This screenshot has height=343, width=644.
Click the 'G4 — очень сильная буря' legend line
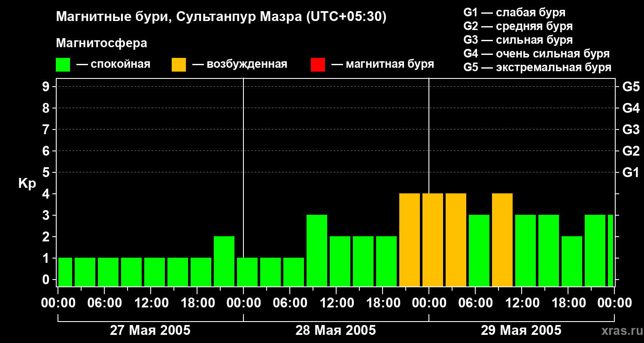[537, 54]
